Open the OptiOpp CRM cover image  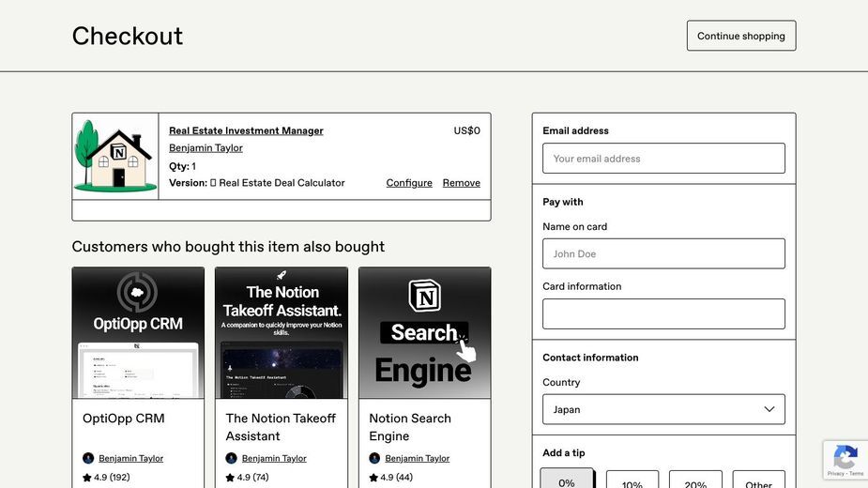(x=138, y=332)
